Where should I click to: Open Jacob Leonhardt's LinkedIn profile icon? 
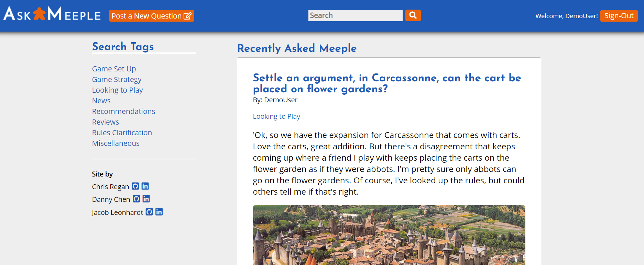[x=159, y=212]
